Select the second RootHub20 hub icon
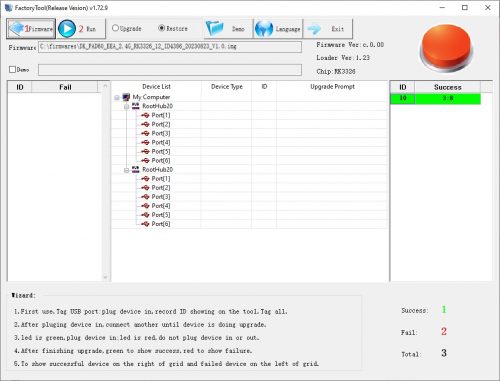Image resolution: width=500 pixels, height=381 pixels. [136, 169]
